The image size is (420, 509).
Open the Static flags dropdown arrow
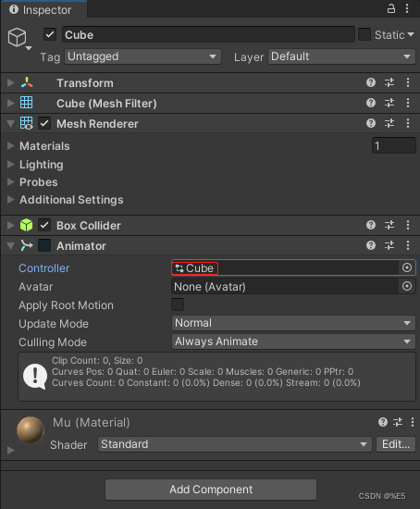click(411, 34)
